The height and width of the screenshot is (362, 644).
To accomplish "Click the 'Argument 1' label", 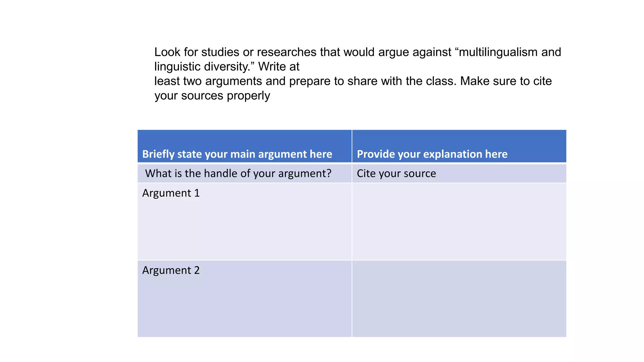I will coord(171,193).
